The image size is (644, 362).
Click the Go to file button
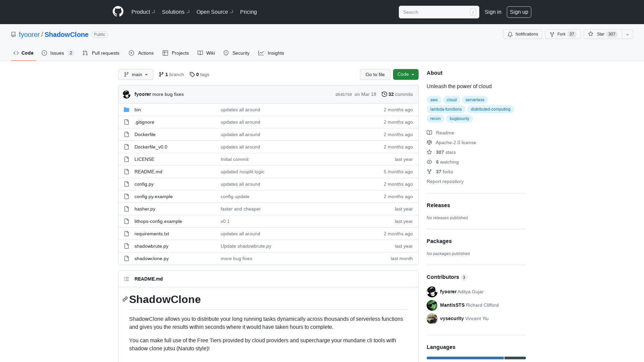click(x=375, y=74)
